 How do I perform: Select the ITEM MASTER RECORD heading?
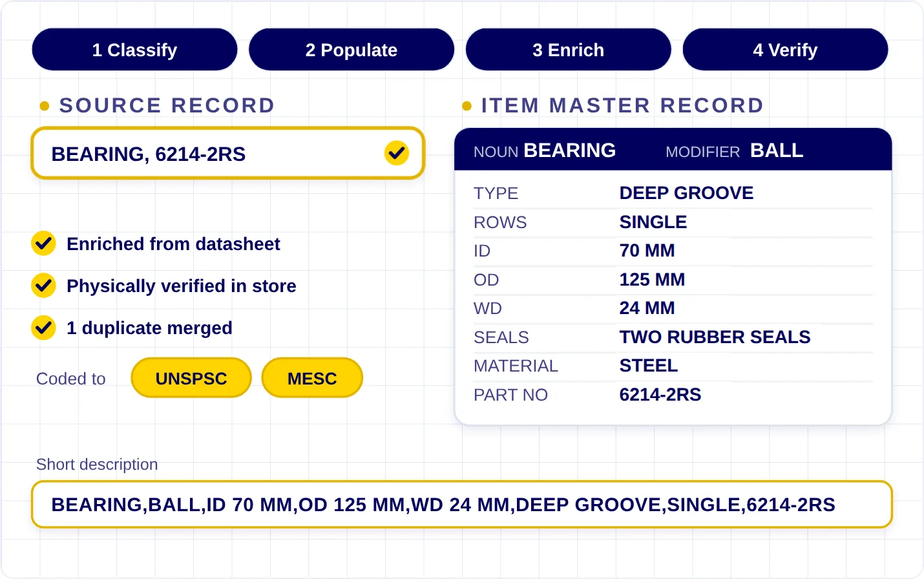(623, 105)
